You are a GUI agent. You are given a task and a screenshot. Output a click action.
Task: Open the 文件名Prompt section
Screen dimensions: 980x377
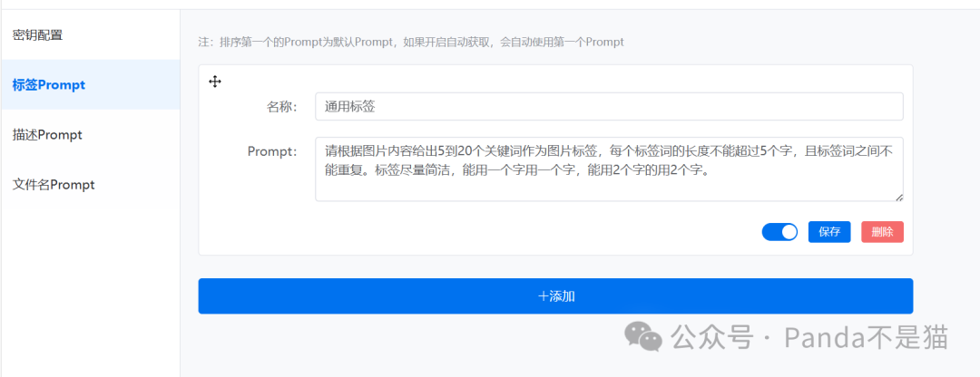[x=90, y=185]
